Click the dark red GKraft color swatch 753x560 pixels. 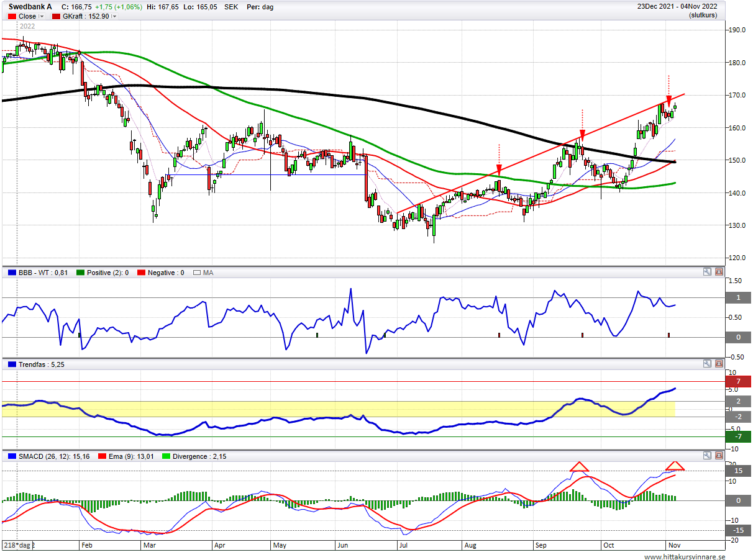(56, 17)
